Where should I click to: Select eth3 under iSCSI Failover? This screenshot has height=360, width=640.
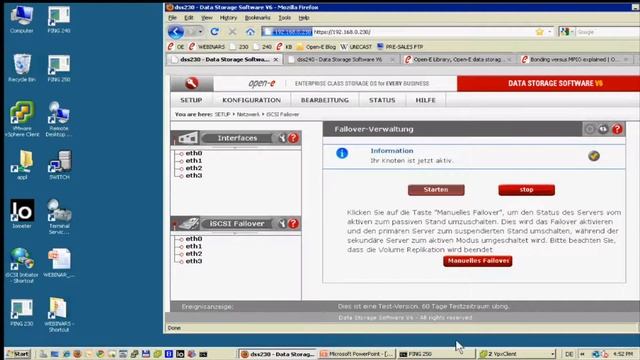coord(194,261)
